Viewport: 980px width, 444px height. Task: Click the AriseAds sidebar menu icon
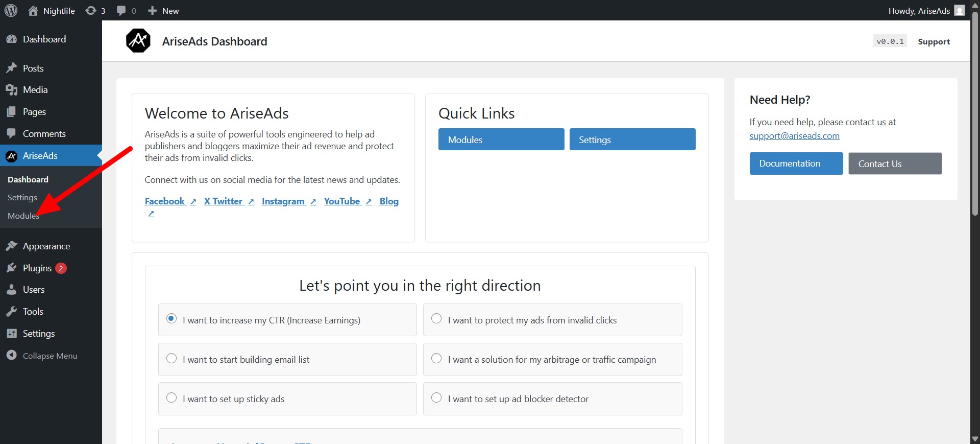point(11,156)
